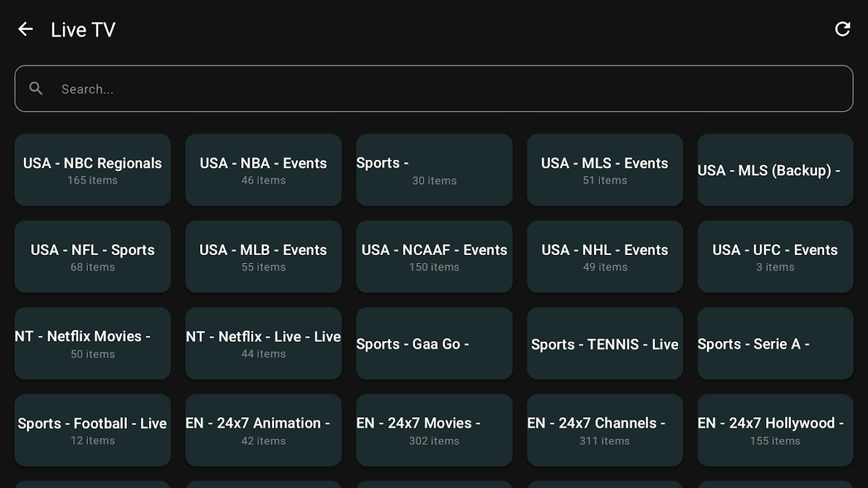Select USA - NCAAF - Events card
Image resolution: width=868 pixels, height=488 pixels.
coord(435,257)
